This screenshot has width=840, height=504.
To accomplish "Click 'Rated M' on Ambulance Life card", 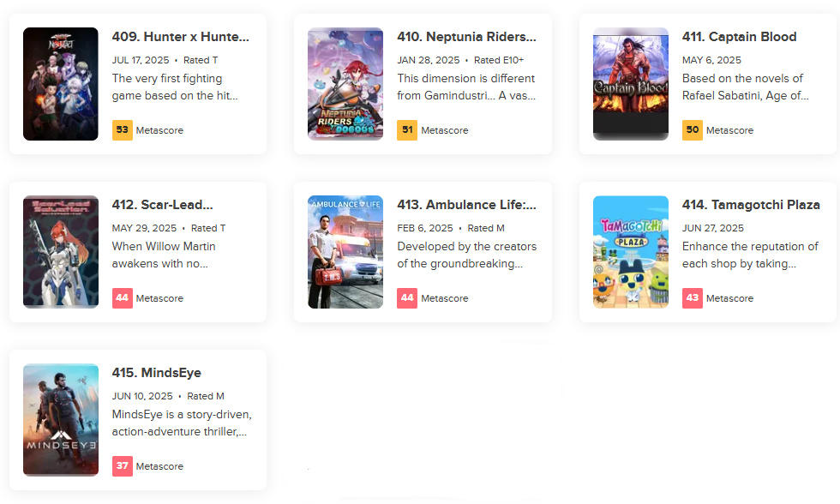I will (486, 229).
